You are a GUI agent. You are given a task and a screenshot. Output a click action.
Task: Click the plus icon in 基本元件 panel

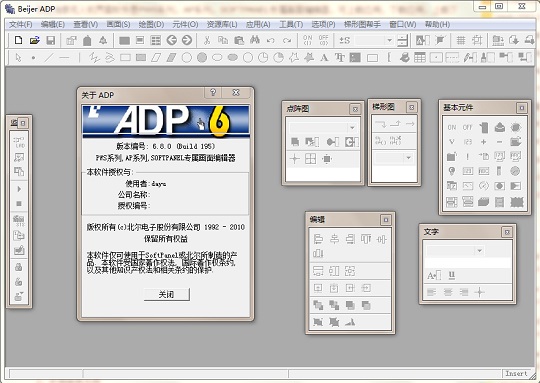(x=484, y=142)
